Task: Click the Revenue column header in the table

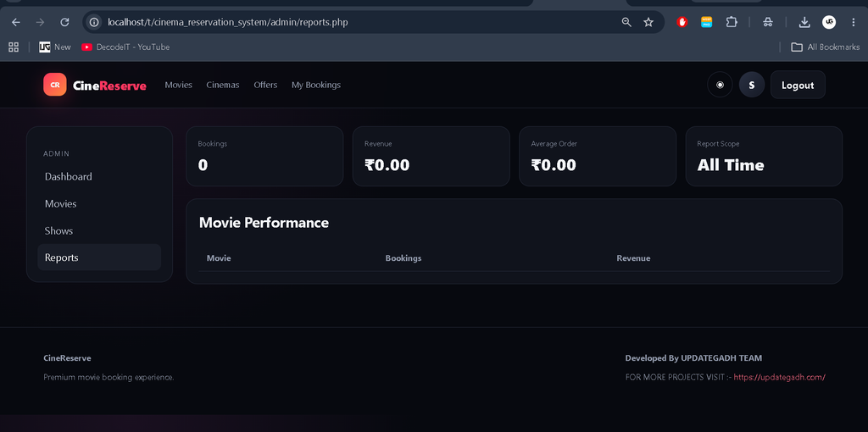Action: pos(633,258)
